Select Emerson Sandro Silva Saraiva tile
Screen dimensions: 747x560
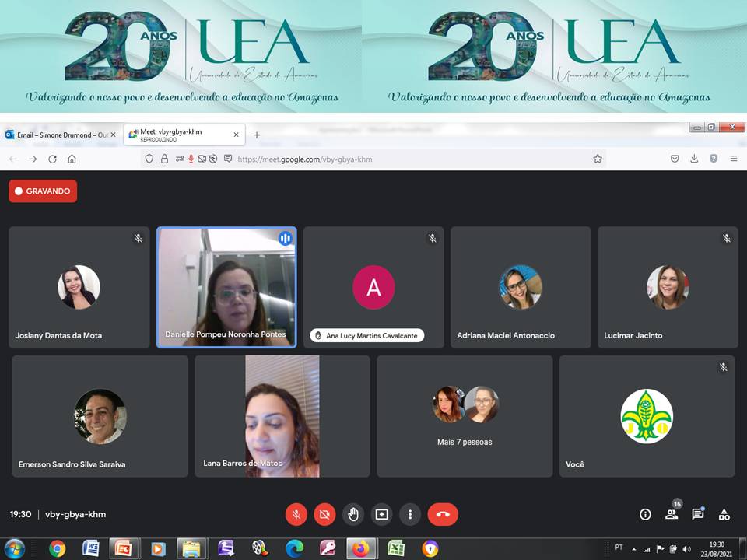pos(100,416)
